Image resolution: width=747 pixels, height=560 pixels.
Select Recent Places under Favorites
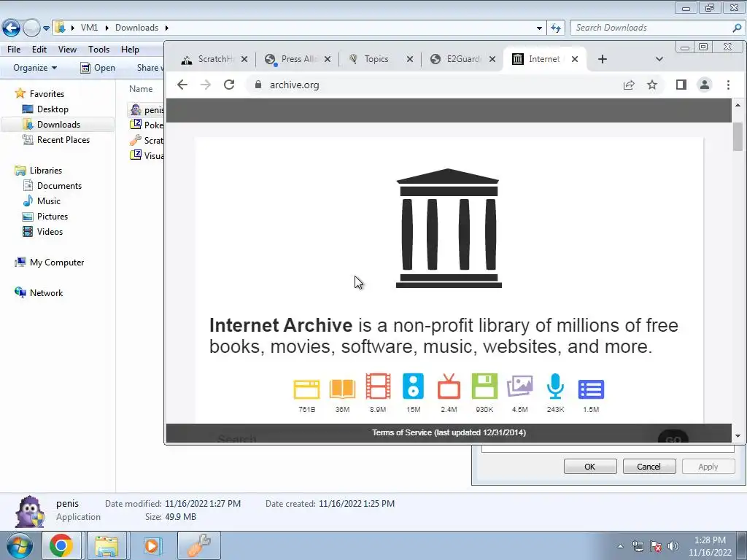(x=63, y=139)
